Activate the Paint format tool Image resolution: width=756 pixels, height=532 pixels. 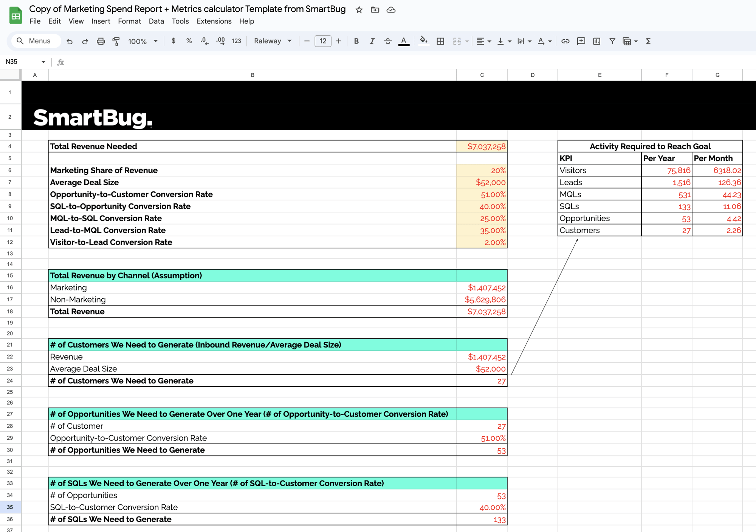tap(116, 41)
